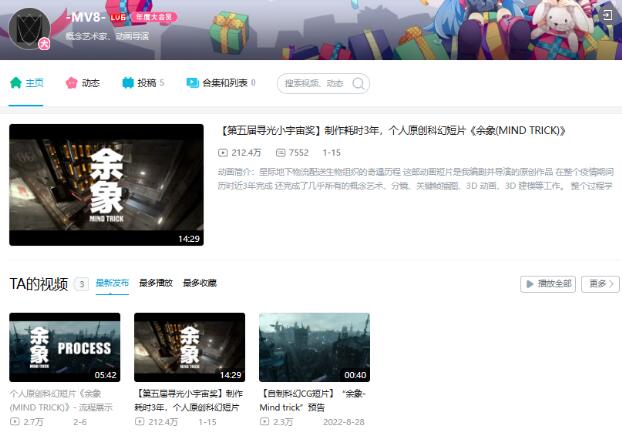Open the 余象 PROCESS video thumbnail
This screenshot has width=622, height=433.
(x=64, y=347)
